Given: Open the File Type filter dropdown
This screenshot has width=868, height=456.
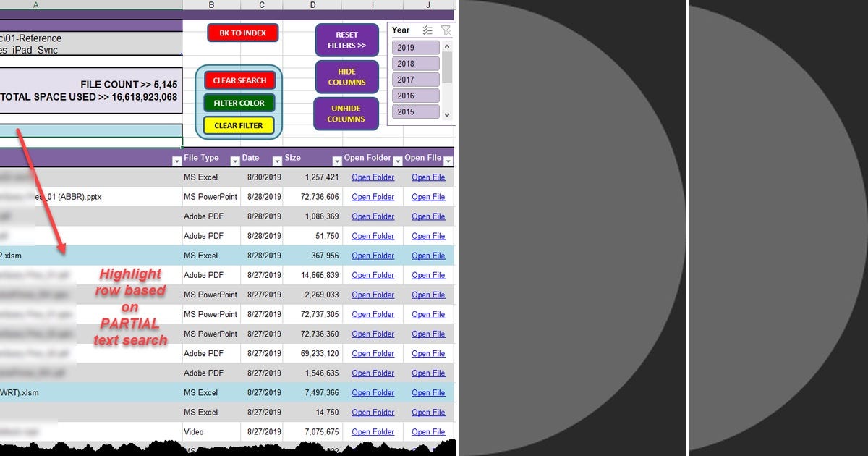Looking at the screenshot, I should click(234, 159).
